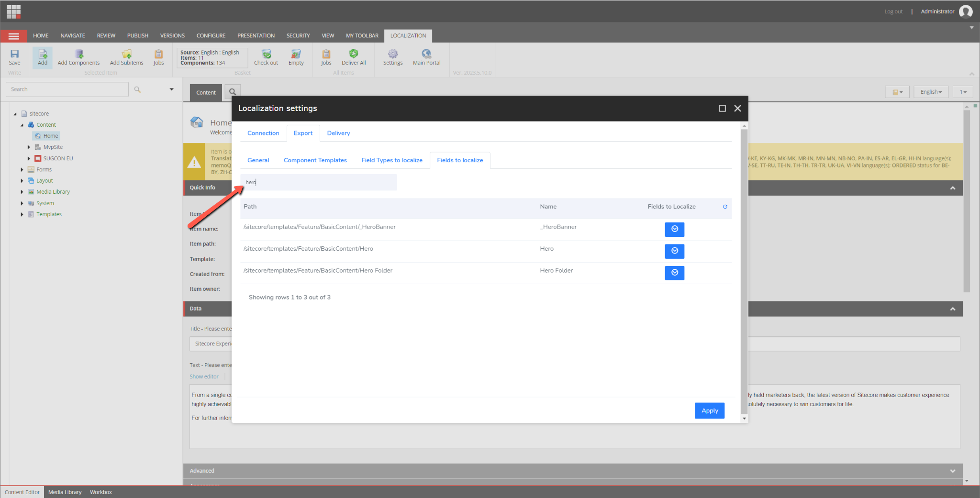Switch to Workbox bottom tab
The height and width of the screenshot is (498, 980).
[x=101, y=492]
